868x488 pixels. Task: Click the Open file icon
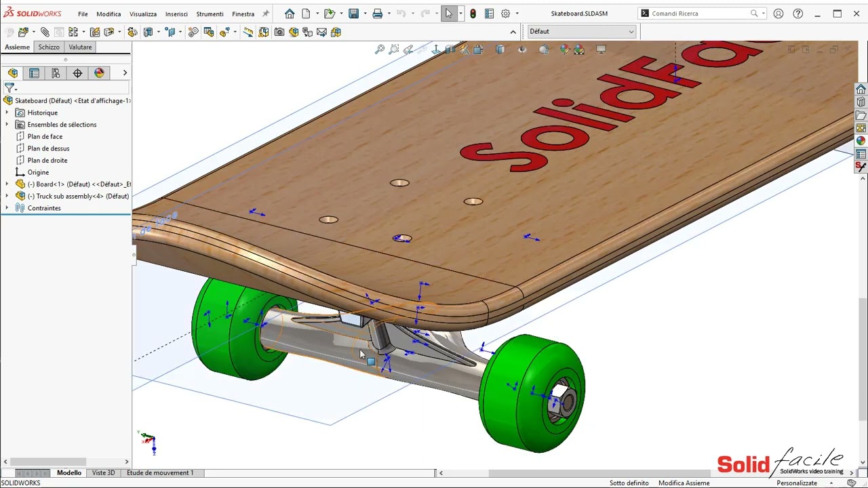pos(329,14)
